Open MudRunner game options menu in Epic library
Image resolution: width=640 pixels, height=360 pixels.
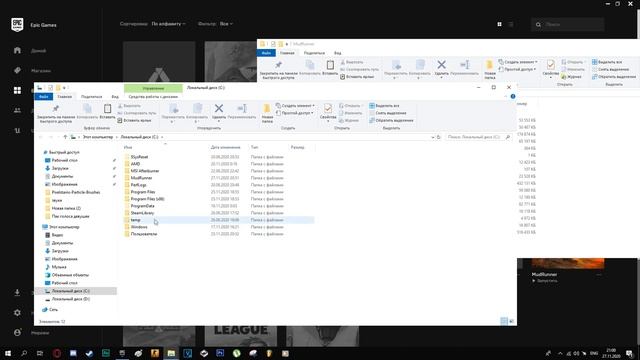(x=599, y=275)
